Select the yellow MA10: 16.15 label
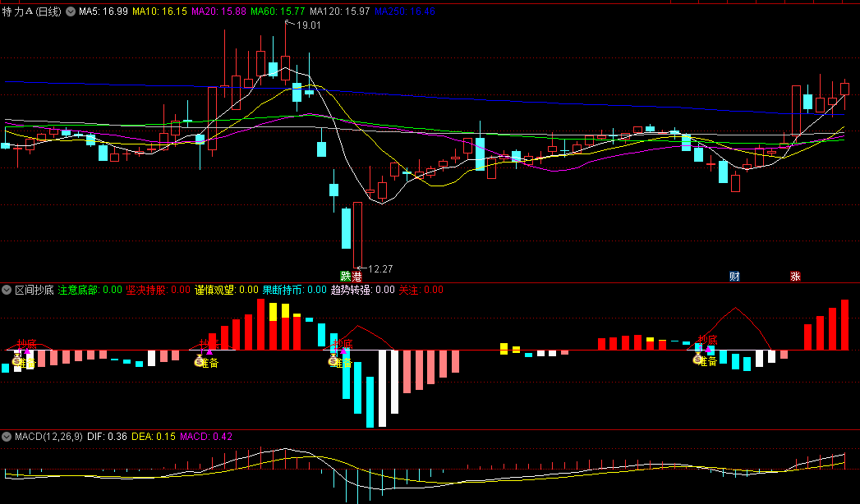This screenshot has width=860, height=504. coord(159,11)
